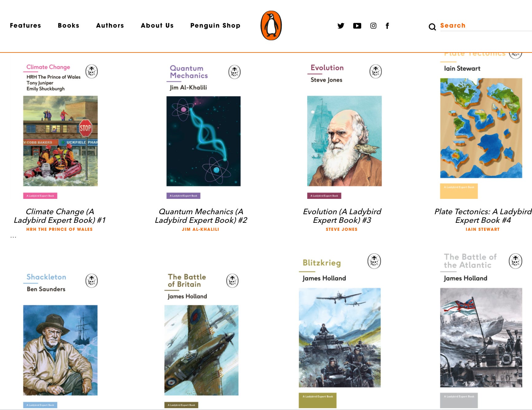Click the ellipsis under Prince of Wales
The image size is (532, 410).
pos(13,237)
